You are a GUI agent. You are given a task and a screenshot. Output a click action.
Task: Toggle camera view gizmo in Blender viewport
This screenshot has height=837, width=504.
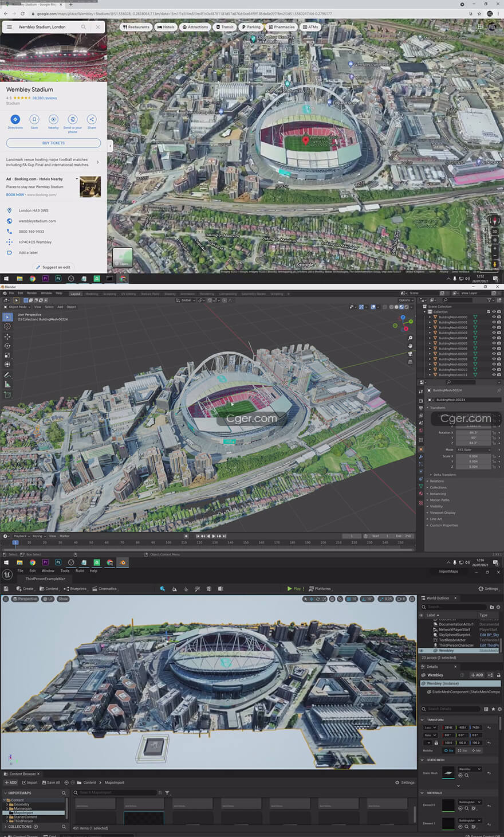(x=410, y=354)
